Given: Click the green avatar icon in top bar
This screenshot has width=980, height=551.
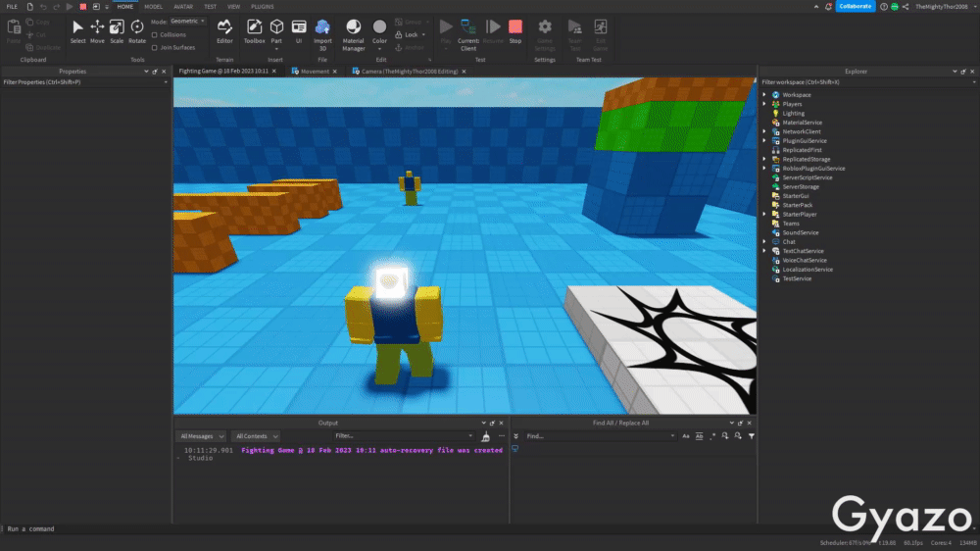Looking at the screenshot, I should pyautogui.click(x=895, y=6).
